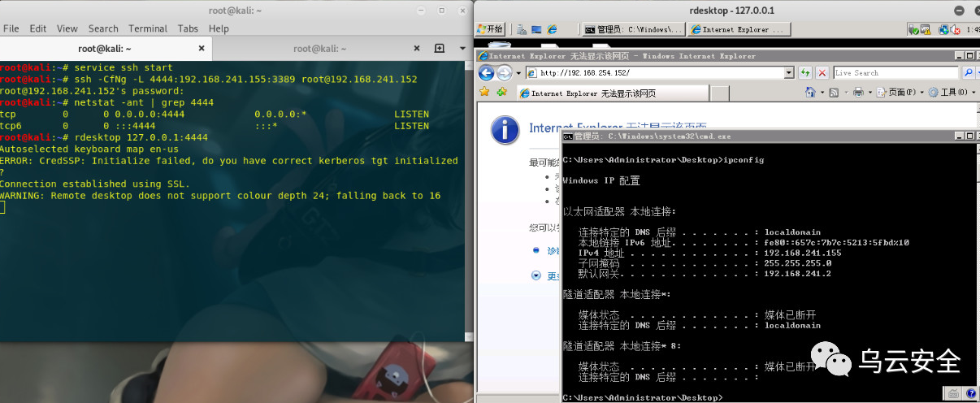Open a new blank IE tab
This screenshot has width=980, height=403.
click(719, 93)
